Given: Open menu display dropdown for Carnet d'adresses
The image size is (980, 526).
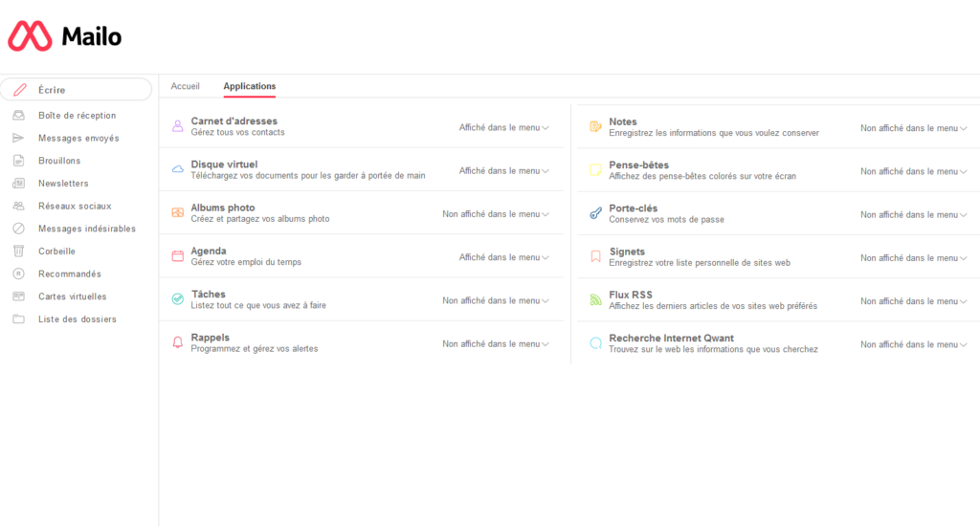Looking at the screenshot, I should point(503,127).
